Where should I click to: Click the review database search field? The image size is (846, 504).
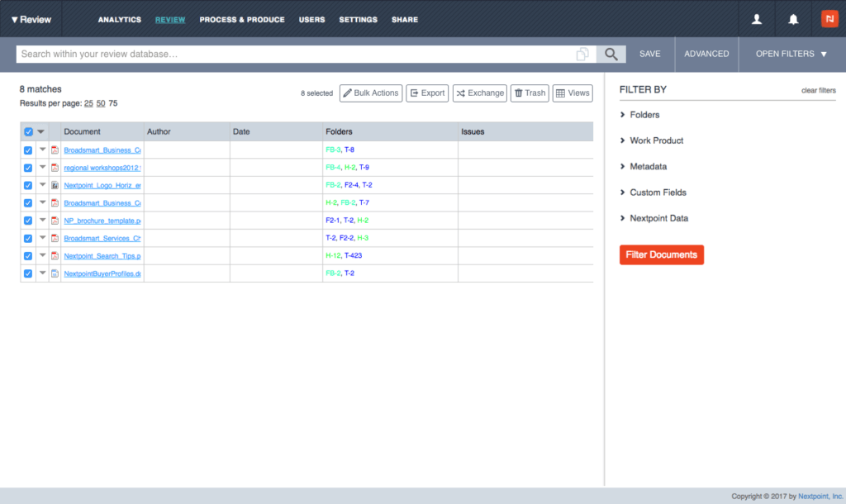[x=293, y=54]
